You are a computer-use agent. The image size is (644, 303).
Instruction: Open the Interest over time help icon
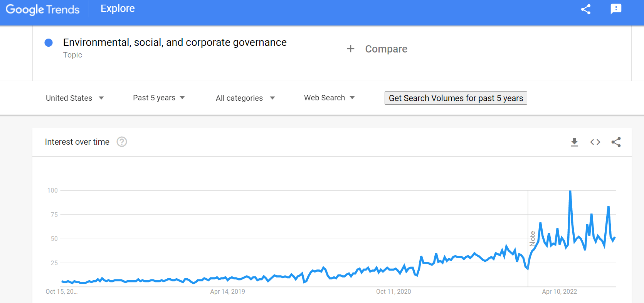click(x=122, y=142)
